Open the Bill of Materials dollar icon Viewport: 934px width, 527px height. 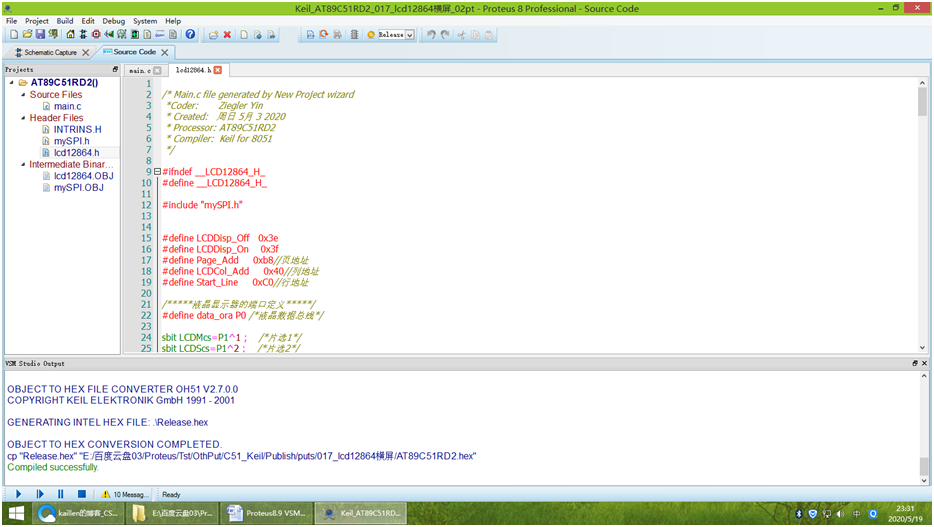click(x=147, y=35)
